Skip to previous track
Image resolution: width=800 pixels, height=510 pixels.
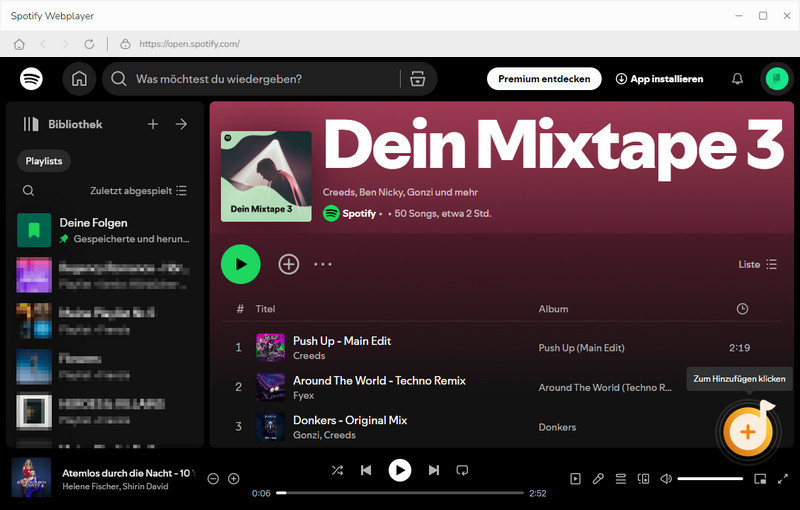[x=366, y=470]
